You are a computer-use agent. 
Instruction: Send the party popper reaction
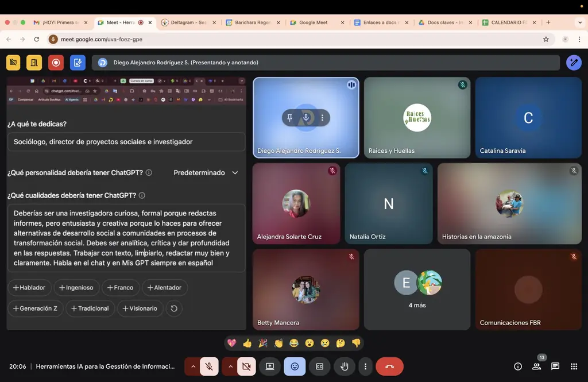pyautogui.click(x=263, y=343)
